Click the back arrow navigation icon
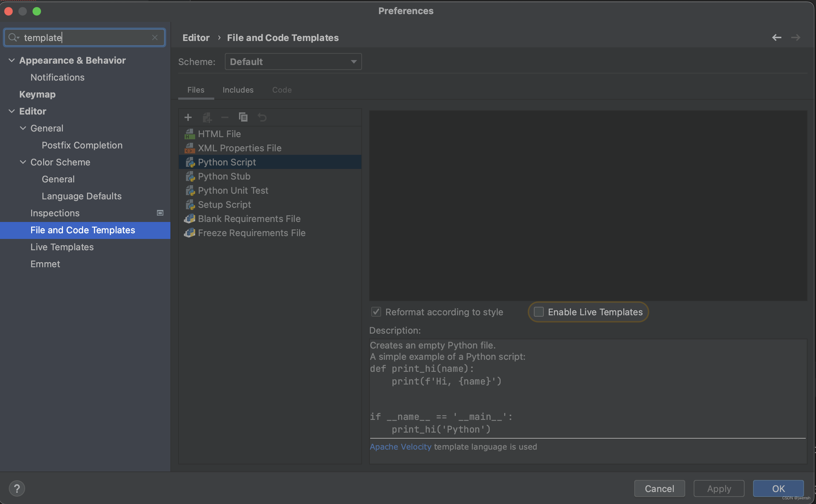 point(776,37)
